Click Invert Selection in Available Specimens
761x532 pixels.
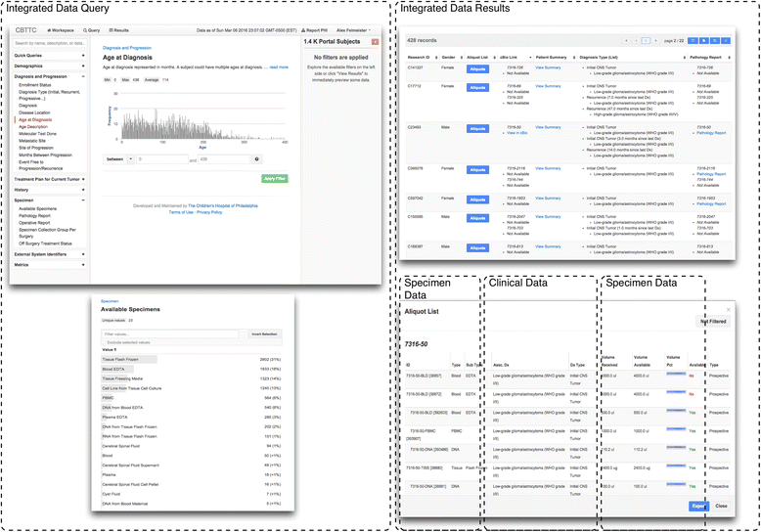coord(264,333)
